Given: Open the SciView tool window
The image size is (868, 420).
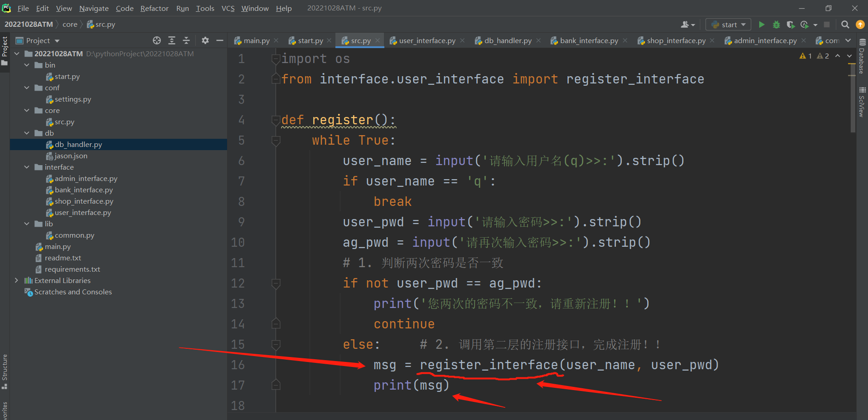Looking at the screenshot, I should [x=862, y=102].
